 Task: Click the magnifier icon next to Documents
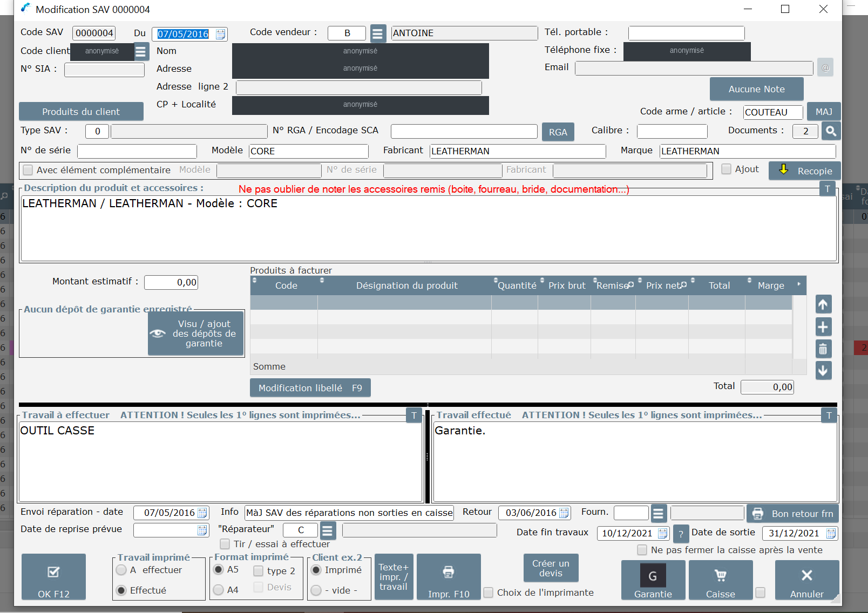831,131
